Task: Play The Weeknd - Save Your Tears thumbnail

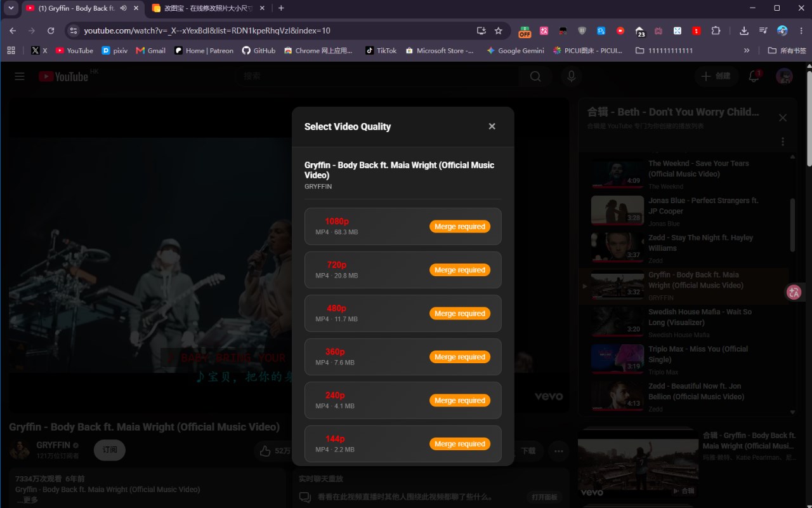Action: 617,173
